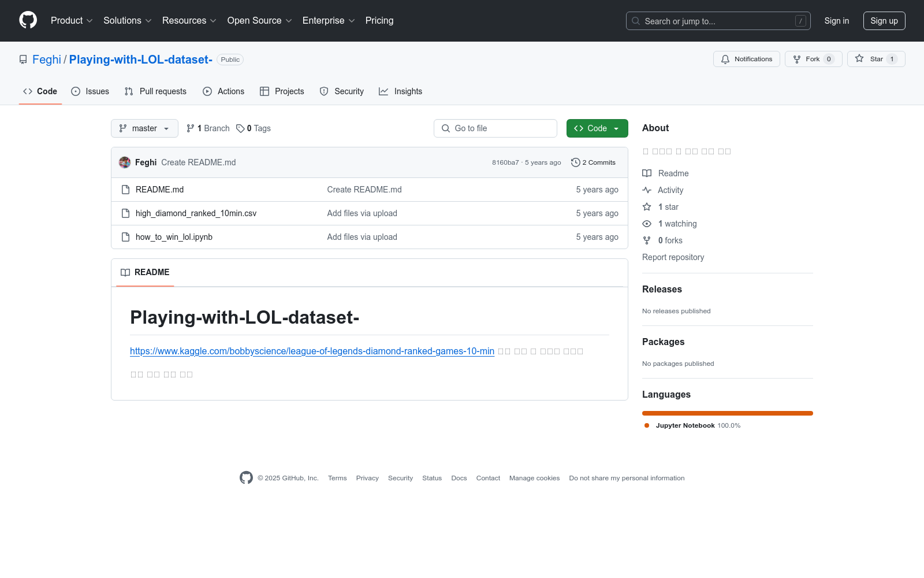This screenshot has width=924, height=578.
Task: View the 2 Commits history
Action: (593, 162)
